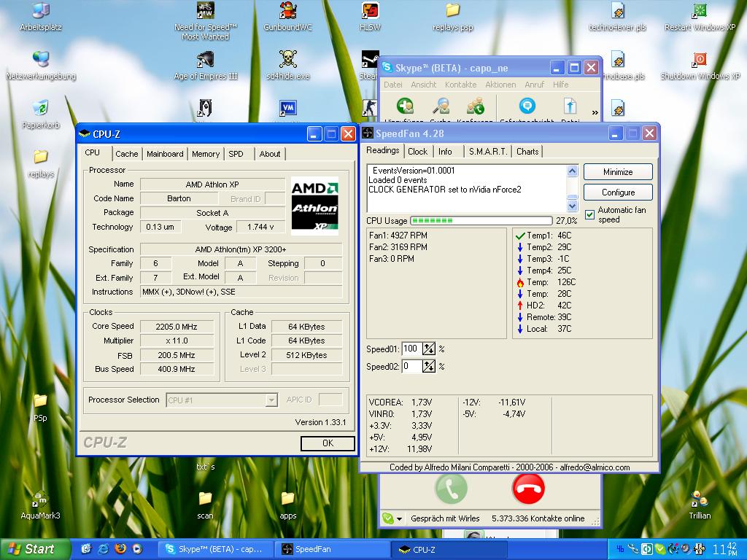This screenshot has height=560, width=747.
Task: Click the SpeedFan Minimize button
Action: [618, 172]
